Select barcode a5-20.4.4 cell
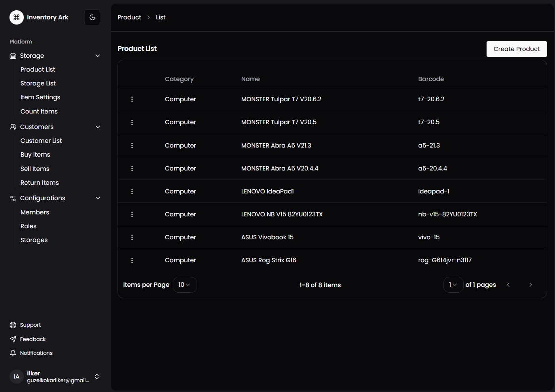Screen dimensions: 555x392 [432, 169]
